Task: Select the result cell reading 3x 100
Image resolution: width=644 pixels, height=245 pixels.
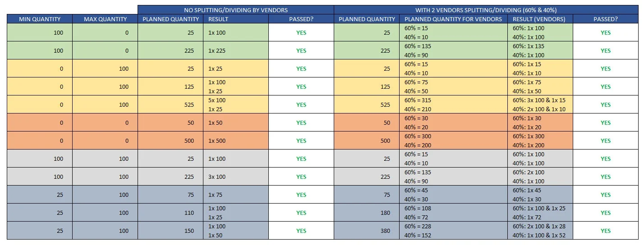Action: point(237,177)
